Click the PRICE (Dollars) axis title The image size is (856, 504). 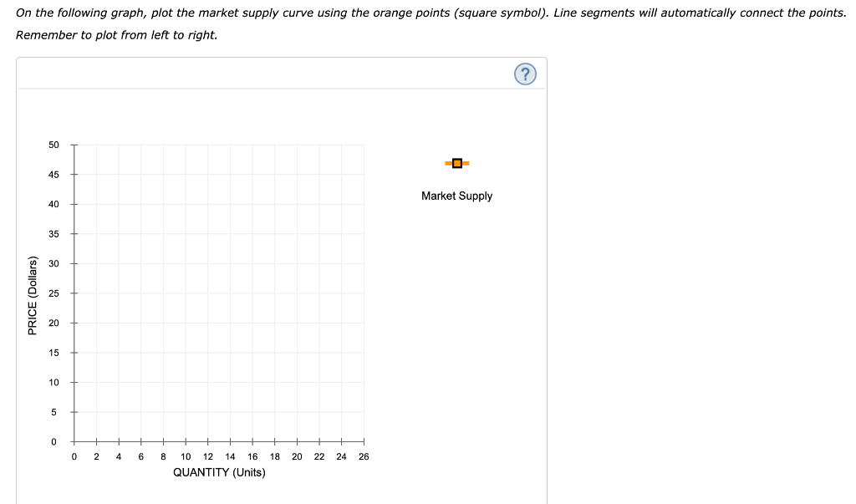point(33,293)
